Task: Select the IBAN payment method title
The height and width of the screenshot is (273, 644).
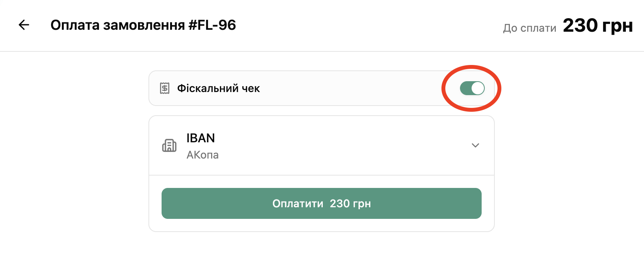Action: tap(201, 138)
